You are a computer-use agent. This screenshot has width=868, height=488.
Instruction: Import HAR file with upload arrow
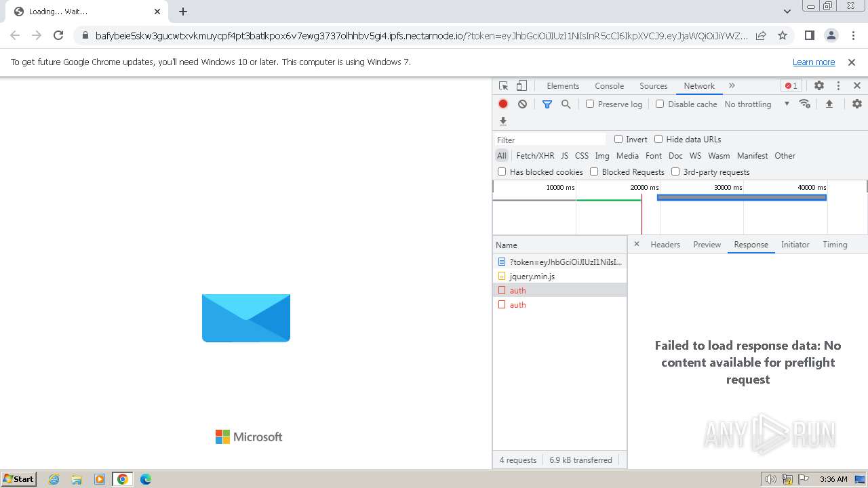point(829,104)
